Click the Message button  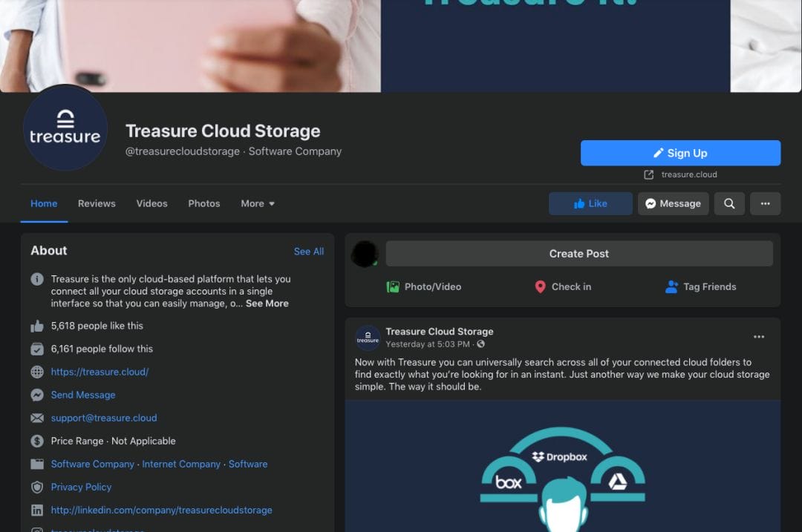click(x=673, y=203)
